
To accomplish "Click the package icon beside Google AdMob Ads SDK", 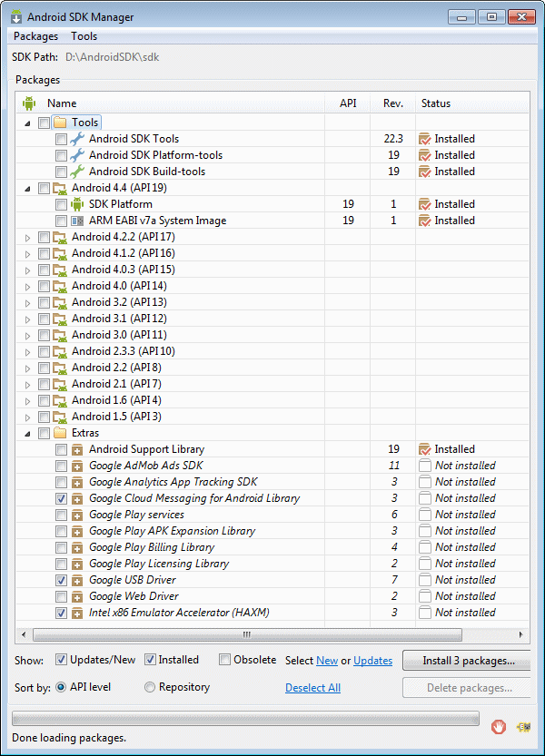I will [x=77, y=466].
